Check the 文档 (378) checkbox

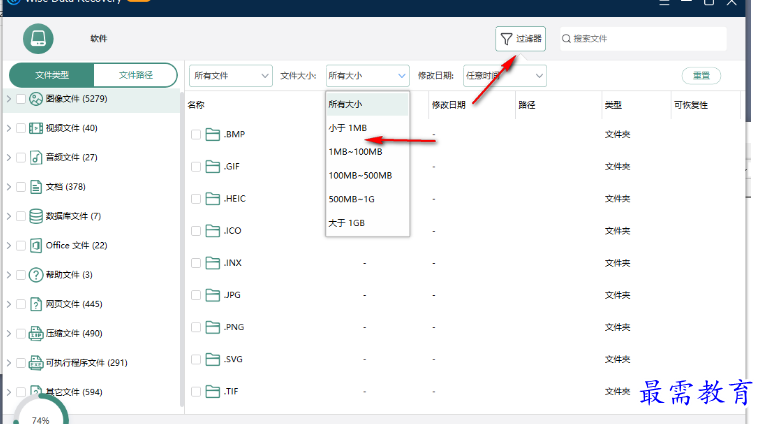pos(21,187)
